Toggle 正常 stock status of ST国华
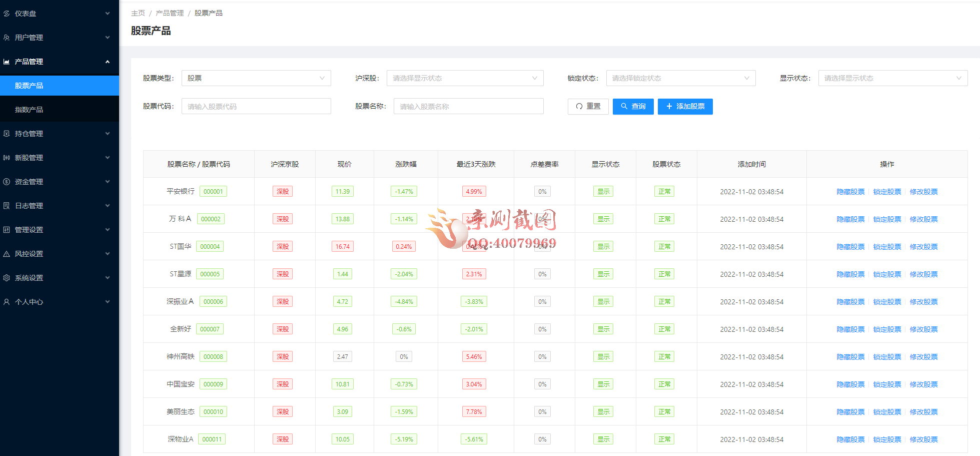980x456 pixels. coord(664,246)
